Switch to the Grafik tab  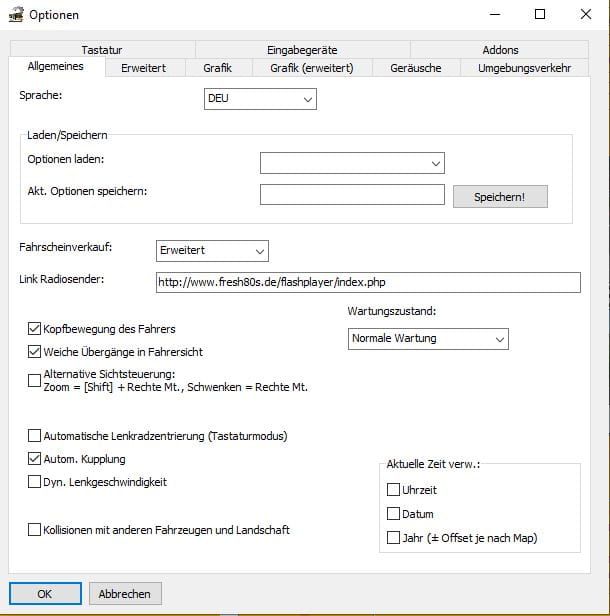217,68
